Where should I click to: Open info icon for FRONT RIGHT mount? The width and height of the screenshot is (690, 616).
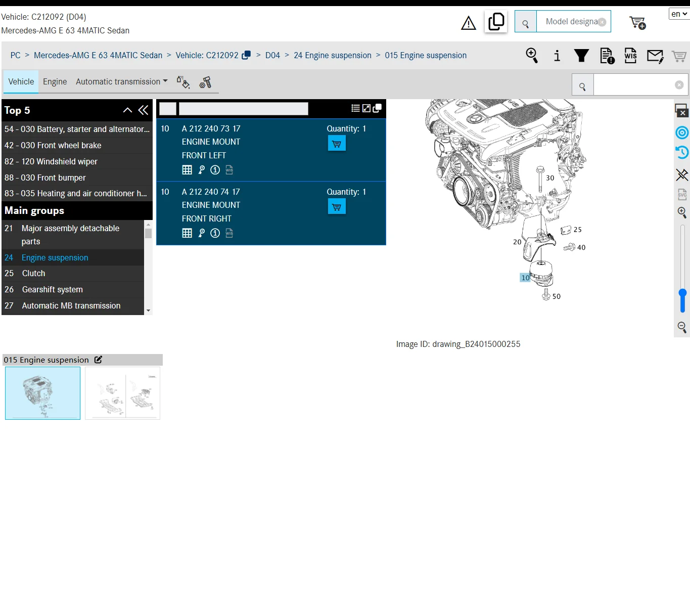[215, 233]
